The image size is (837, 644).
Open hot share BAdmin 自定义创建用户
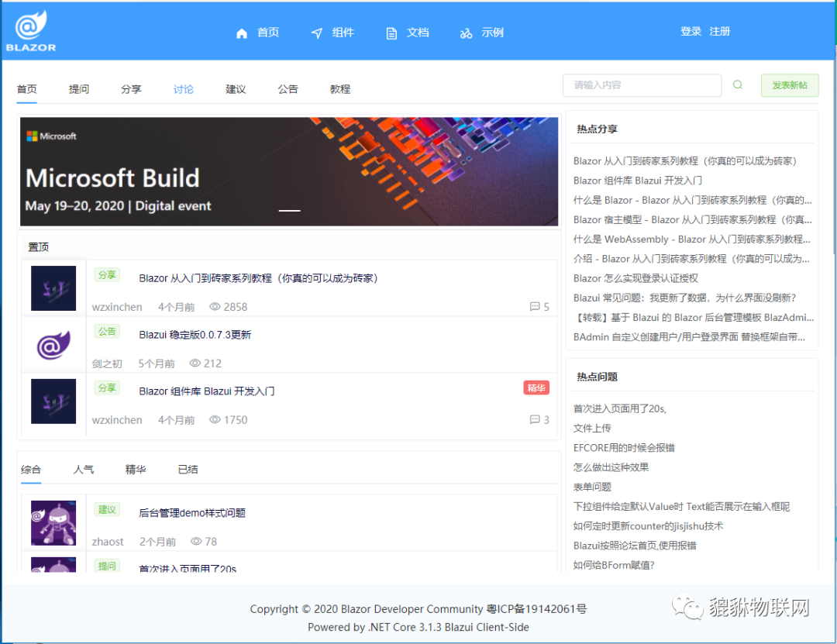689,337
